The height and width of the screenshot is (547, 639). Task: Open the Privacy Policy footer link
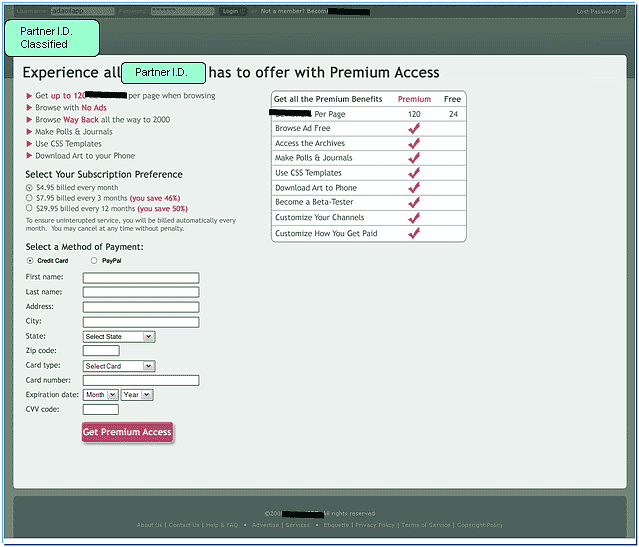(x=375, y=525)
